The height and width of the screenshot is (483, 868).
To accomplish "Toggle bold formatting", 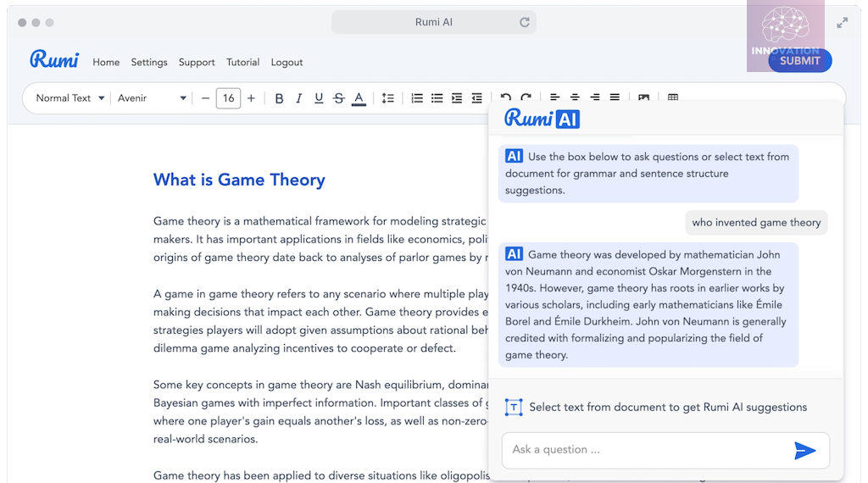I will tap(279, 98).
